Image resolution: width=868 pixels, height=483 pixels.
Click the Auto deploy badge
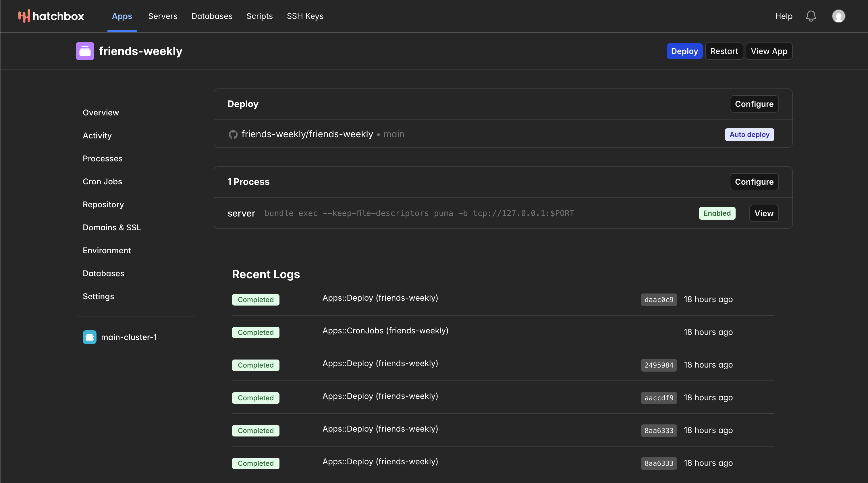[x=749, y=135]
